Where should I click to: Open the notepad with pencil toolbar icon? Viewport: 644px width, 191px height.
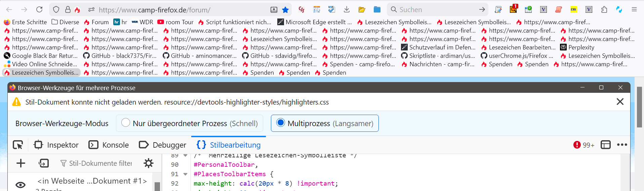pos(498,10)
